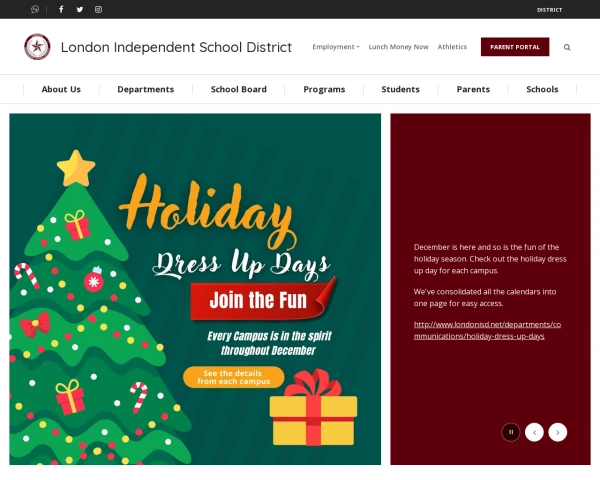The height and width of the screenshot is (480, 600).
Task: Click the Holiday Dress Up Days banner image
Action: click(x=195, y=289)
